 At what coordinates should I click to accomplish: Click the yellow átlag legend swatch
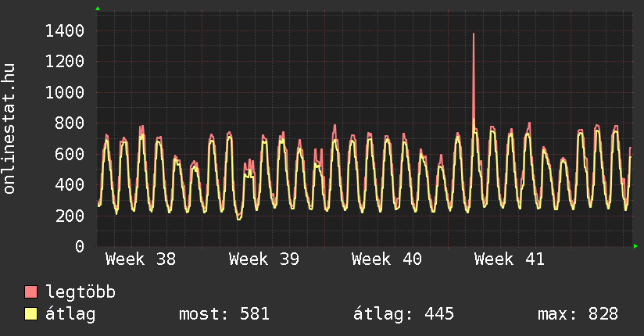tap(31, 314)
